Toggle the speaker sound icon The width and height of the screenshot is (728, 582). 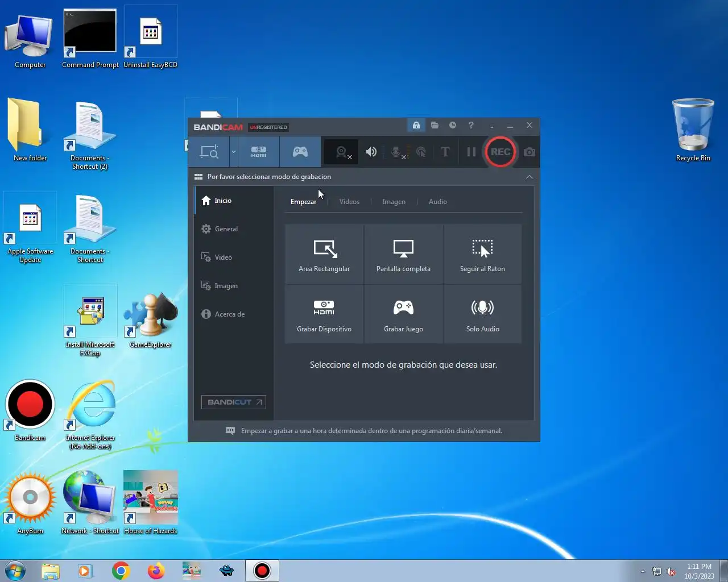(x=371, y=152)
